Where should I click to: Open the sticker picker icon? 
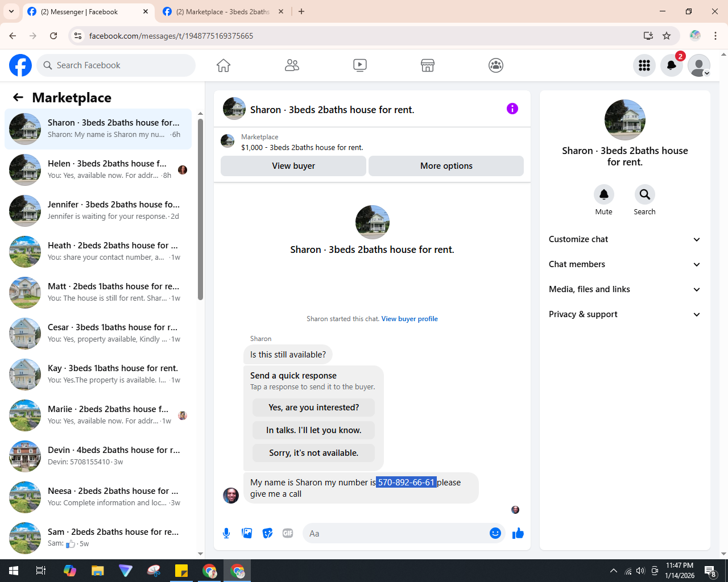pos(267,533)
